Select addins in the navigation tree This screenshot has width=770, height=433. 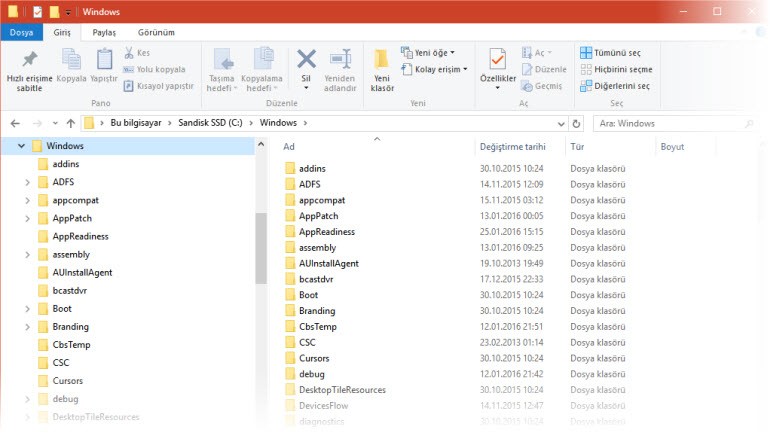(x=66, y=164)
